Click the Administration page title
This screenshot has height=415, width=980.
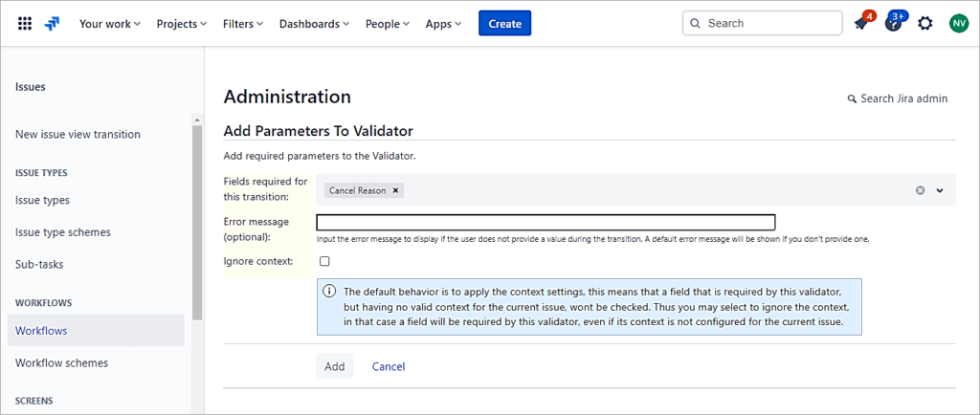[287, 97]
